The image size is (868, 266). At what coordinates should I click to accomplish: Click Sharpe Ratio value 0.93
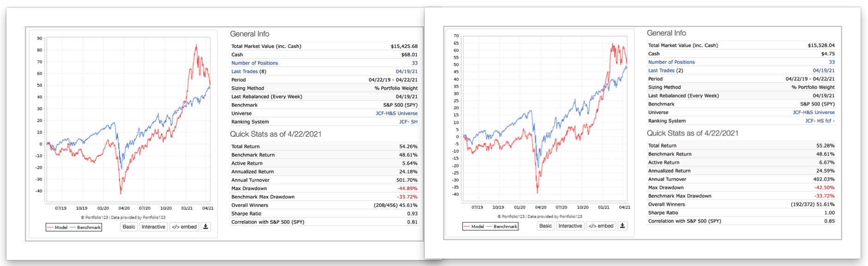pos(412,214)
